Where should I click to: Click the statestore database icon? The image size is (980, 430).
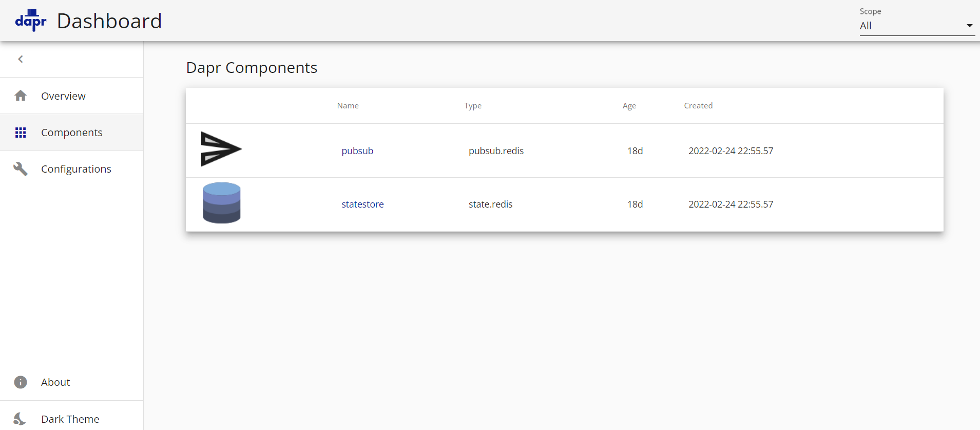pos(222,203)
